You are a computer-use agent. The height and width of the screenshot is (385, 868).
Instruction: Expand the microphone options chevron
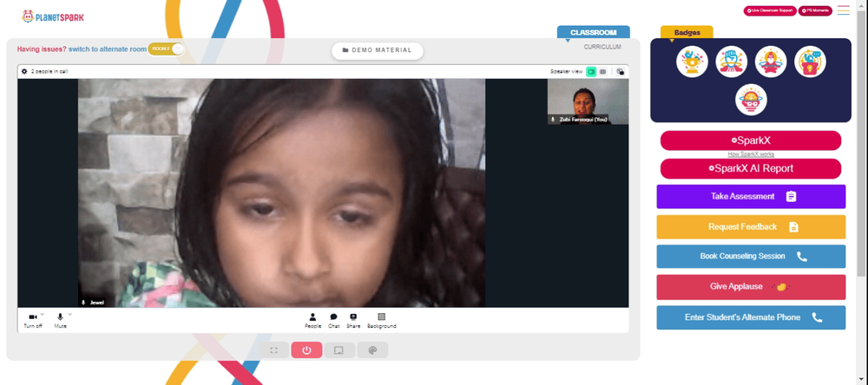[69, 314]
